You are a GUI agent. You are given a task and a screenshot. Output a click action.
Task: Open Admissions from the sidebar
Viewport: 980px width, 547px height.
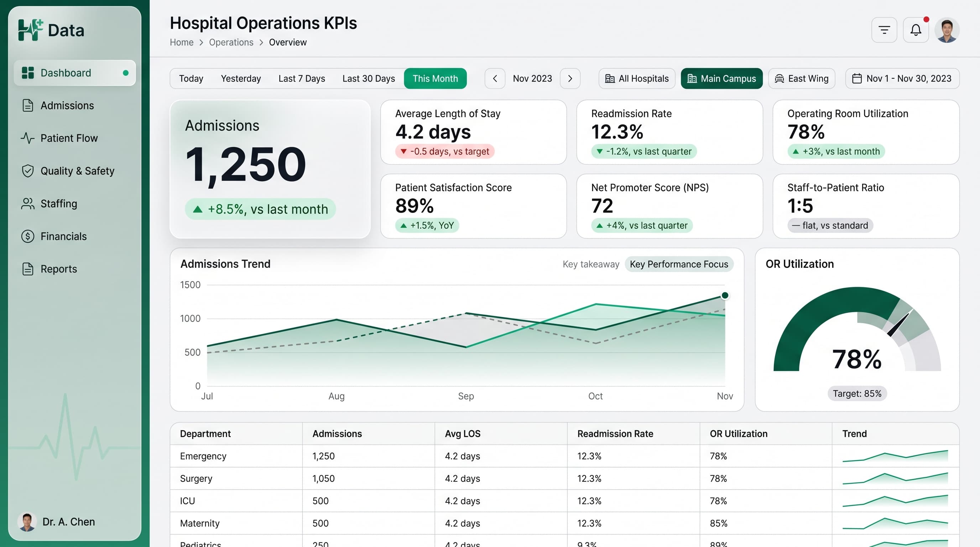point(74,105)
